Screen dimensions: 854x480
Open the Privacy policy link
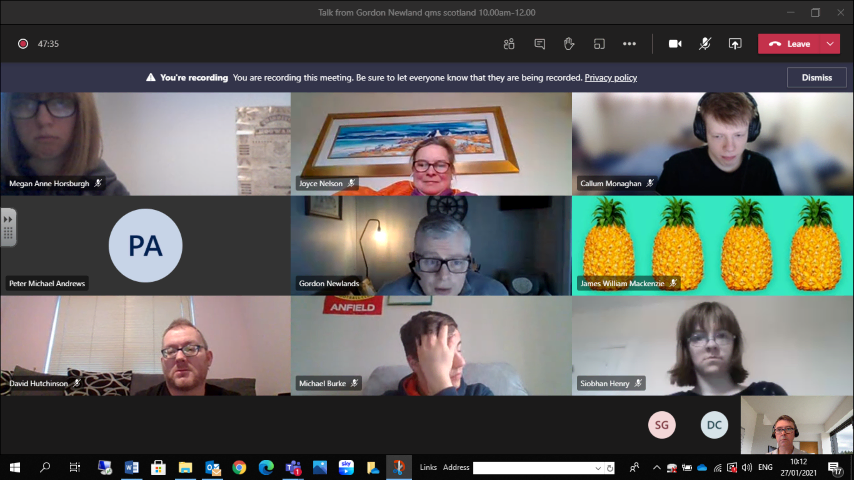click(x=610, y=78)
